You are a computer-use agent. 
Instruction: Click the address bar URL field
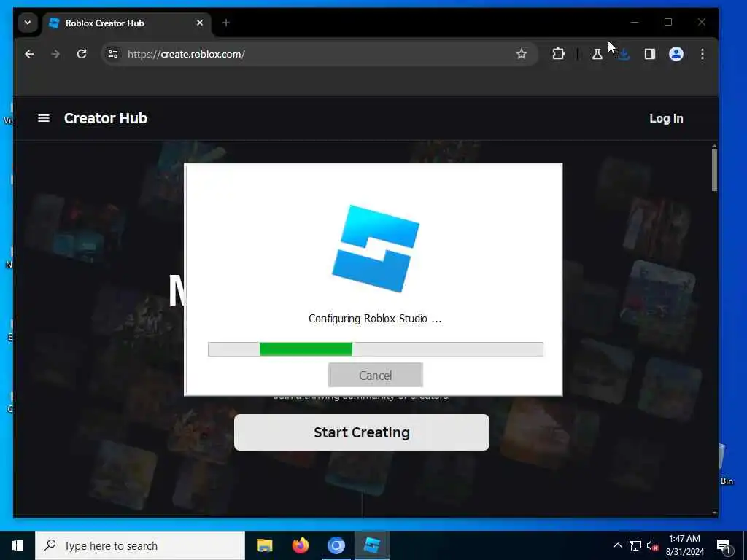tap(320, 54)
